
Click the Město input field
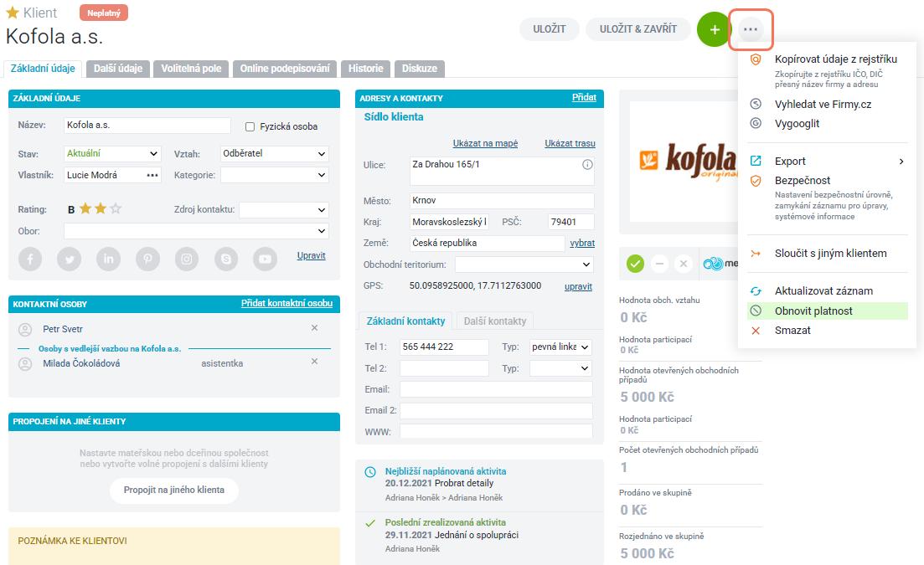click(502, 201)
